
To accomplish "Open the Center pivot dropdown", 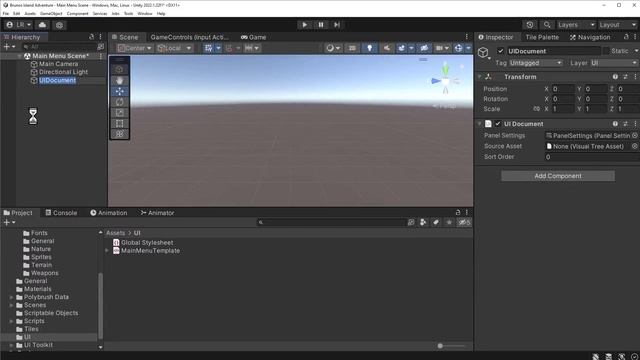I will coord(134,48).
